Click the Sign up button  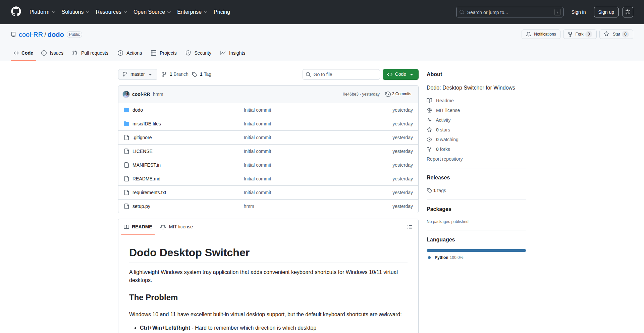pos(606,12)
